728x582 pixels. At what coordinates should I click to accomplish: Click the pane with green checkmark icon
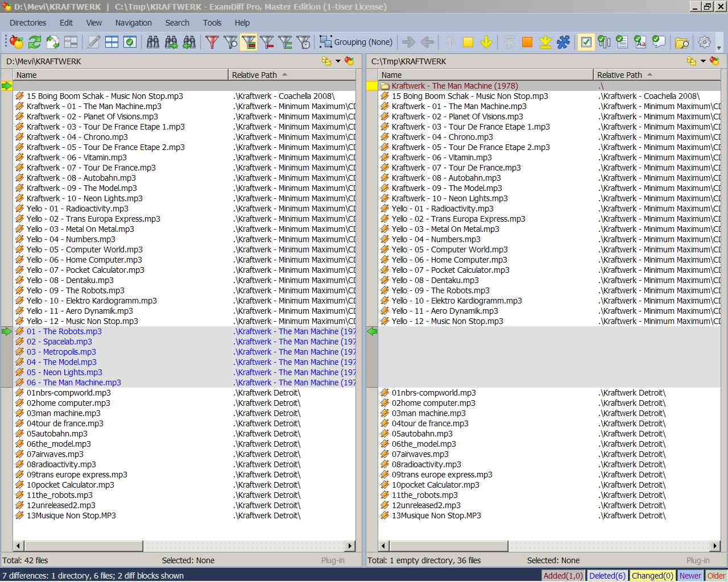point(130,42)
